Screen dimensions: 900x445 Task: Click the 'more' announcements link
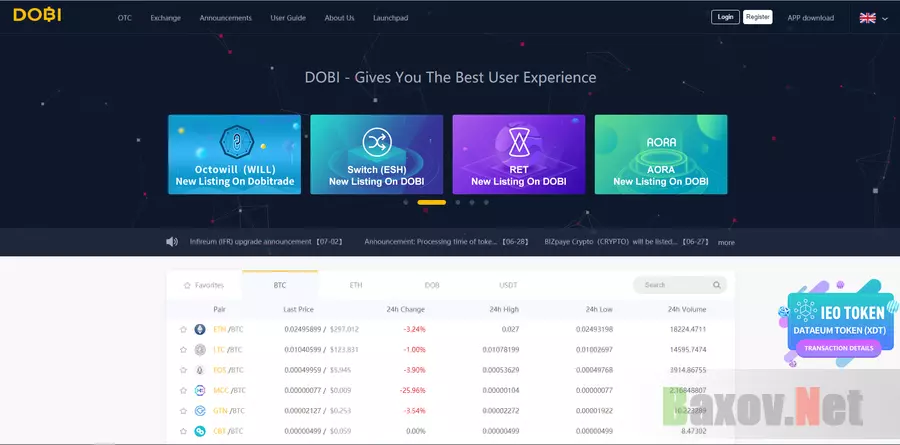click(x=726, y=242)
